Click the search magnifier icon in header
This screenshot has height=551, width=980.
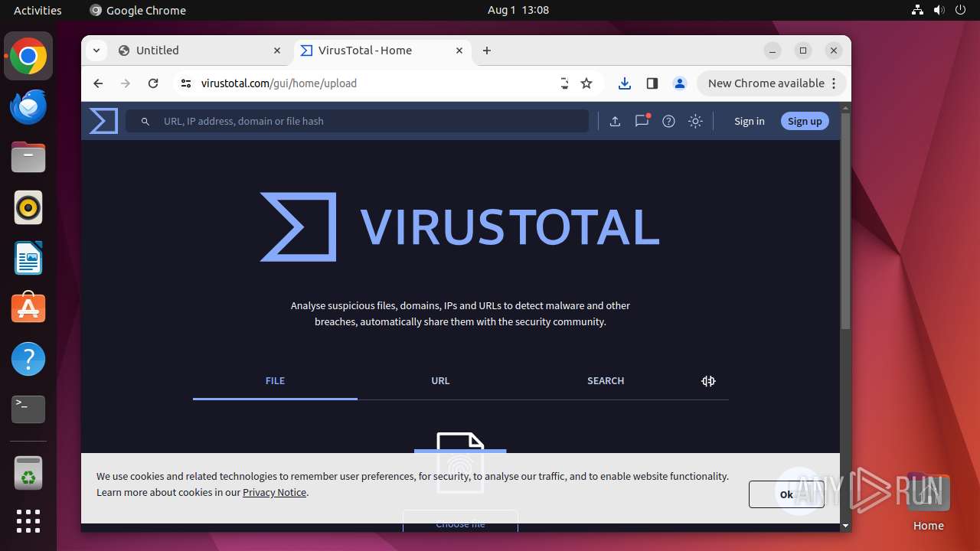point(145,122)
